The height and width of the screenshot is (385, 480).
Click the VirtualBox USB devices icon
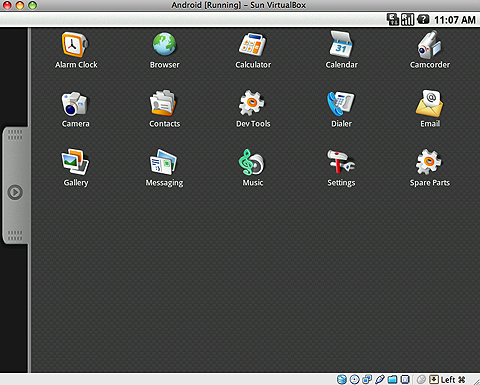380,379
